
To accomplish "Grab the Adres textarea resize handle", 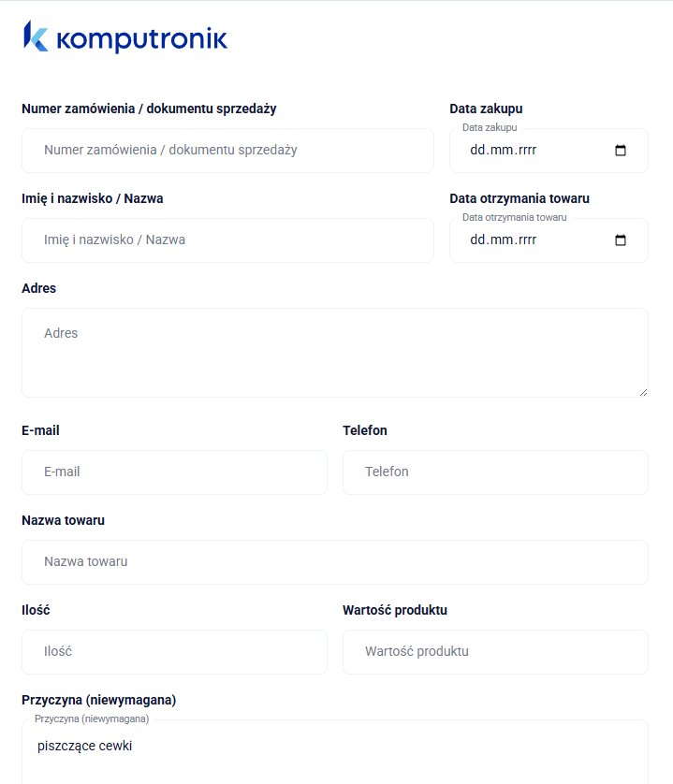I will click(643, 392).
